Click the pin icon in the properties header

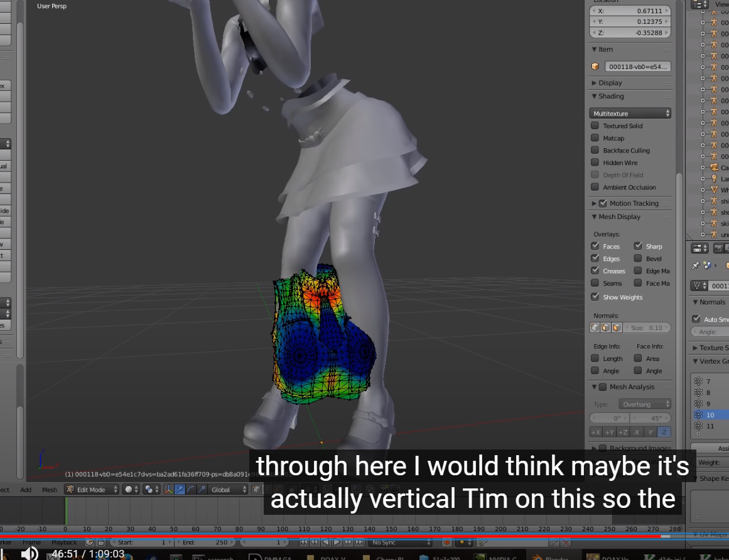(x=696, y=266)
